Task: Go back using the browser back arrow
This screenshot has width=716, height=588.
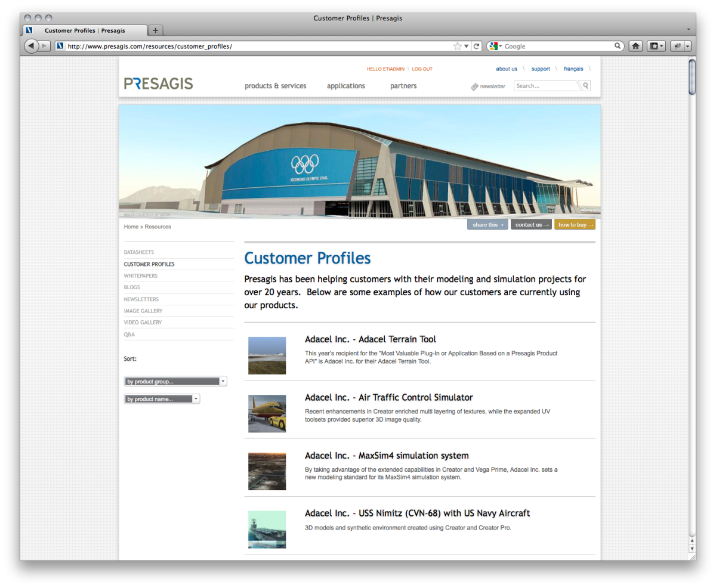Action: coord(31,46)
